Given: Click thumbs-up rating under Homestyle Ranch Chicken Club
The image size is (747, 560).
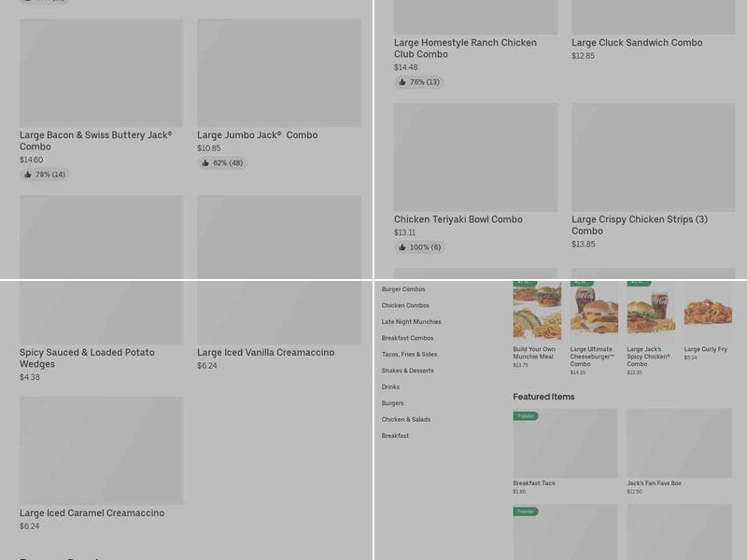Looking at the screenshot, I should point(418,82).
